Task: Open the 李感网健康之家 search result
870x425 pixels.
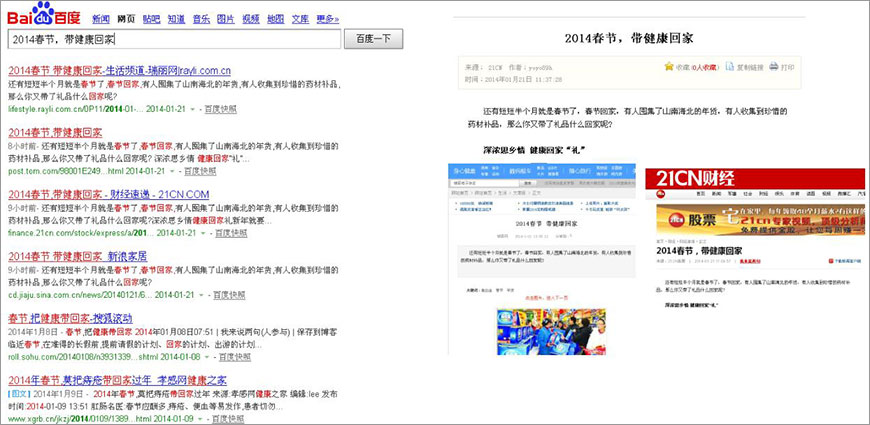Action: tap(121, 381)
